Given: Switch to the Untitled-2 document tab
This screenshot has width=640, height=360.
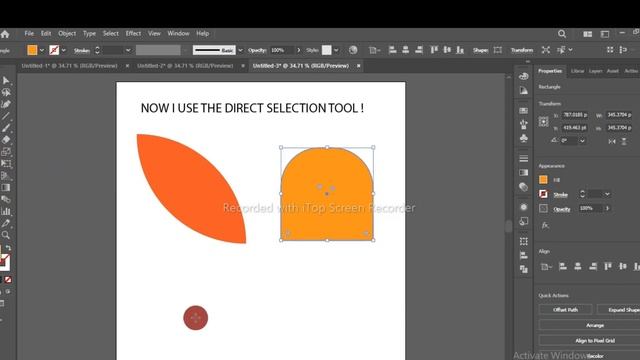Looking at the screenshot, I should point(185,66).
